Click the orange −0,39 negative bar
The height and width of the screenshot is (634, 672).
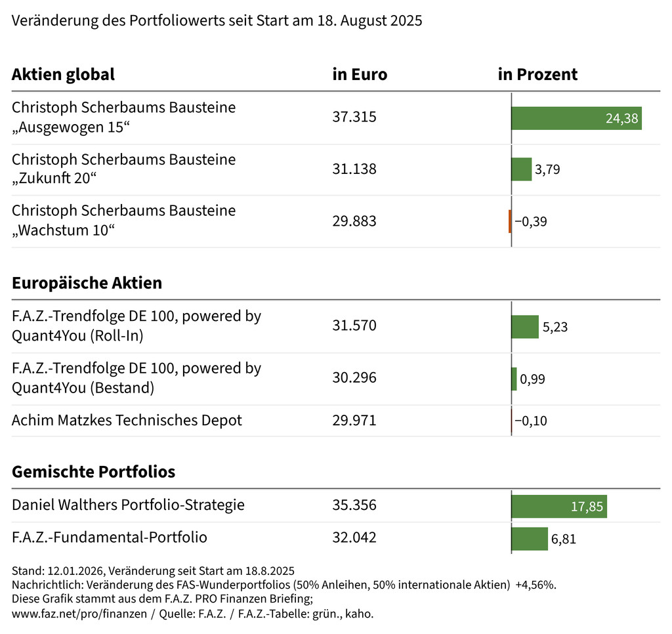(510, 221)
